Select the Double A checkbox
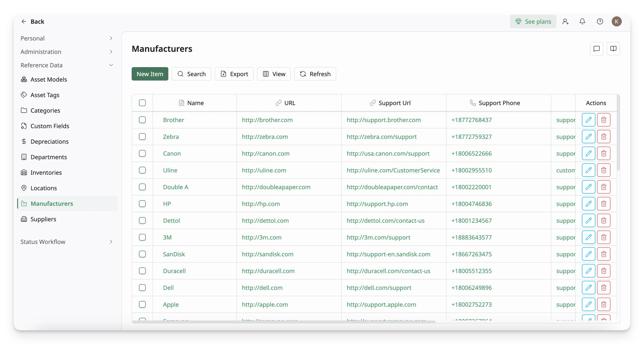The width and height of the screenshot is (644, 344). pyautogui.click(x=142, y=187)
